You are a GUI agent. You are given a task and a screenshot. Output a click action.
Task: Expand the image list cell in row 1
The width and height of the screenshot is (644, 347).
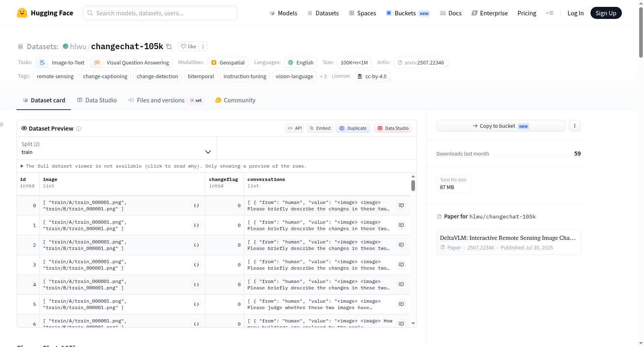click(196, 225)
